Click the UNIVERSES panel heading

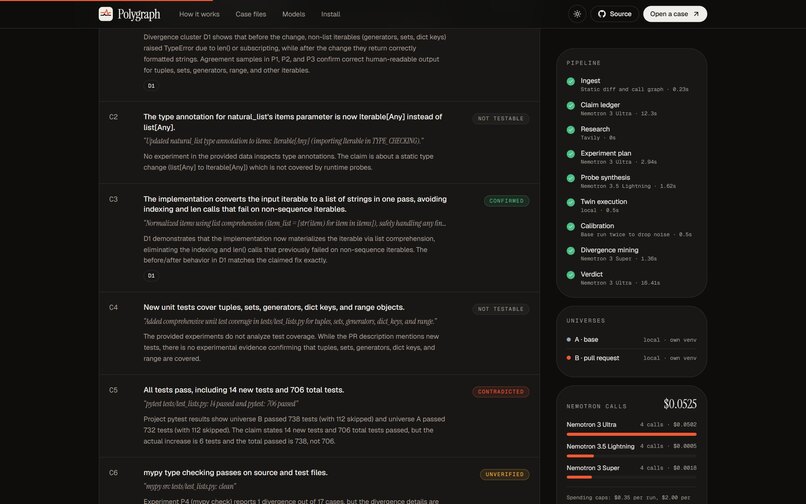pyautogui.click(x=585, y=321)
